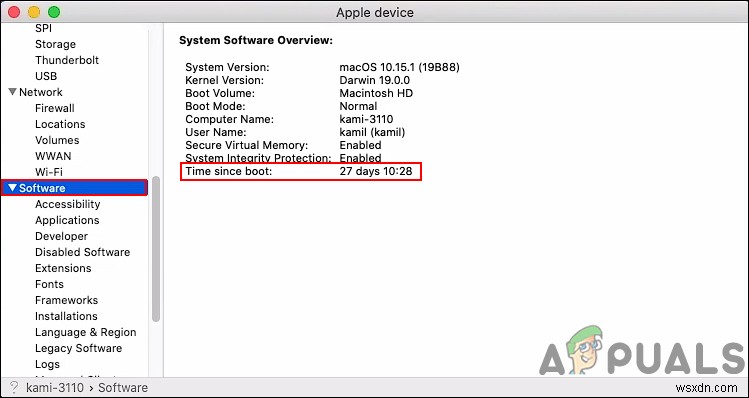Viewport: 749px width, 398px height.
Task: Click the Secure Virtual Memory Enabled value
Action: click(x=360, y=145)
